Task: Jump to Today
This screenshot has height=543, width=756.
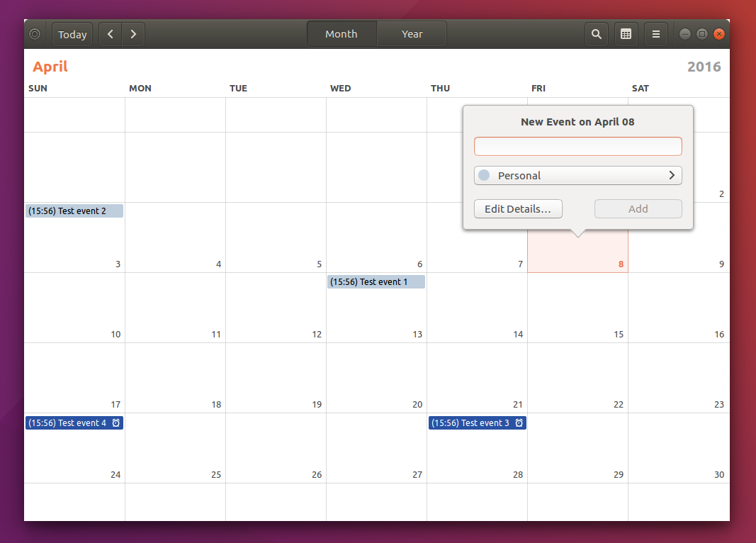Action: pos(72,33)
